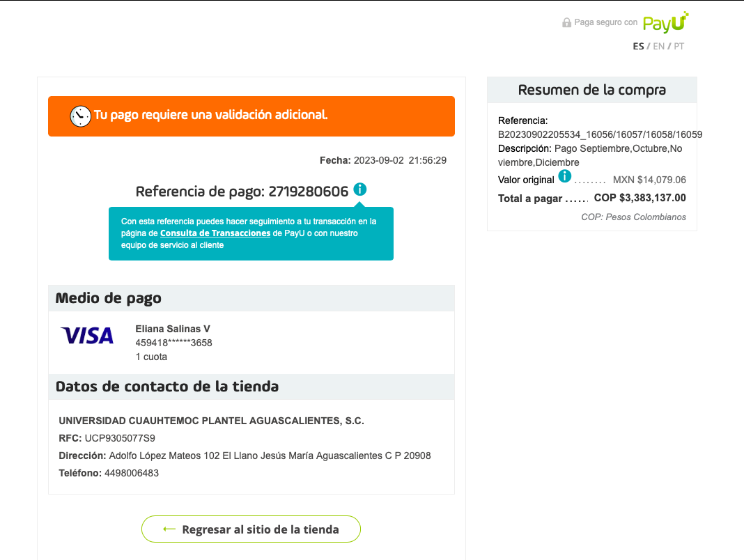744x560 pixels.
Task: Switch language to ES
Action: [x=638, y=46]
